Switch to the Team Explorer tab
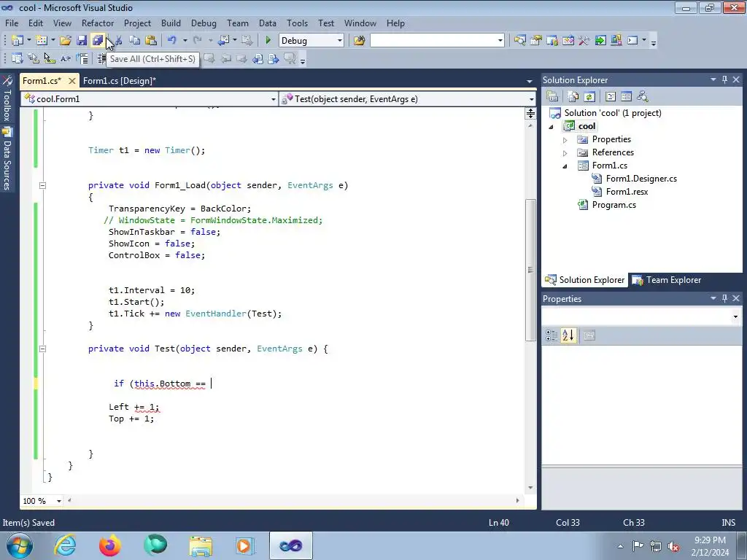This screenshot has height=560, width=747. [667, 280]
